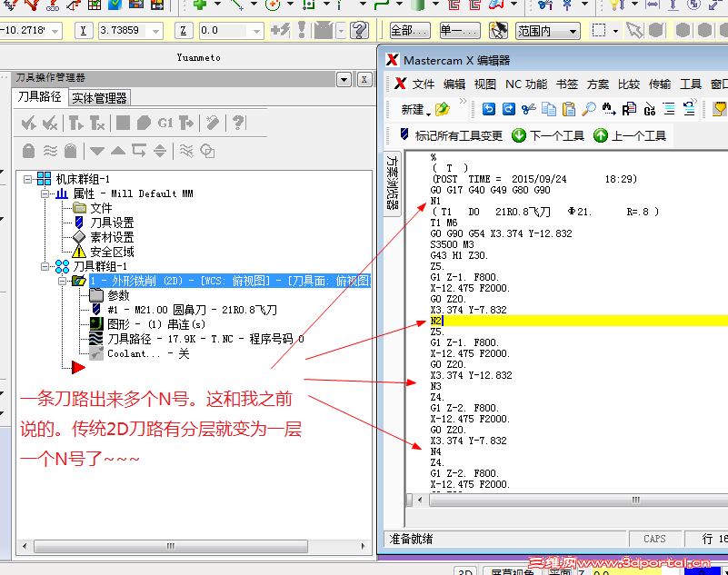Click Regenerate all dirty operations icon
The image size is (728, 575).
(x=97, y=123)
